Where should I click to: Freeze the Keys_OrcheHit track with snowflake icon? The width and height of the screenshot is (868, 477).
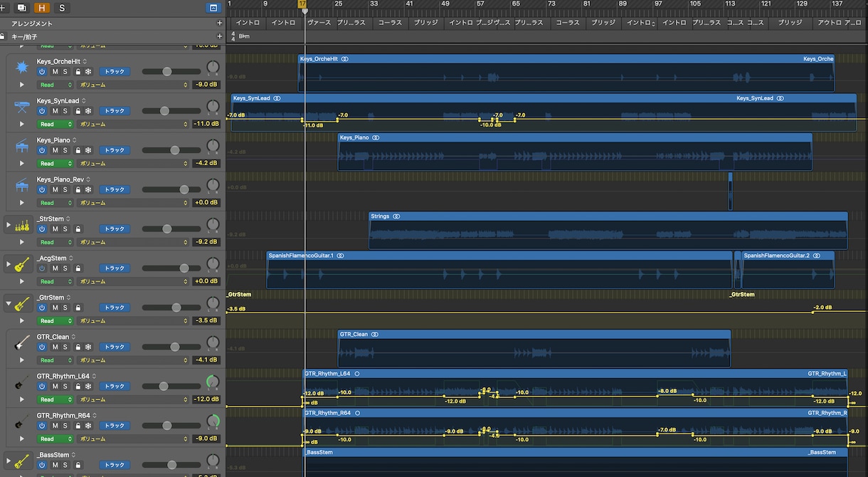click(88, 72)
